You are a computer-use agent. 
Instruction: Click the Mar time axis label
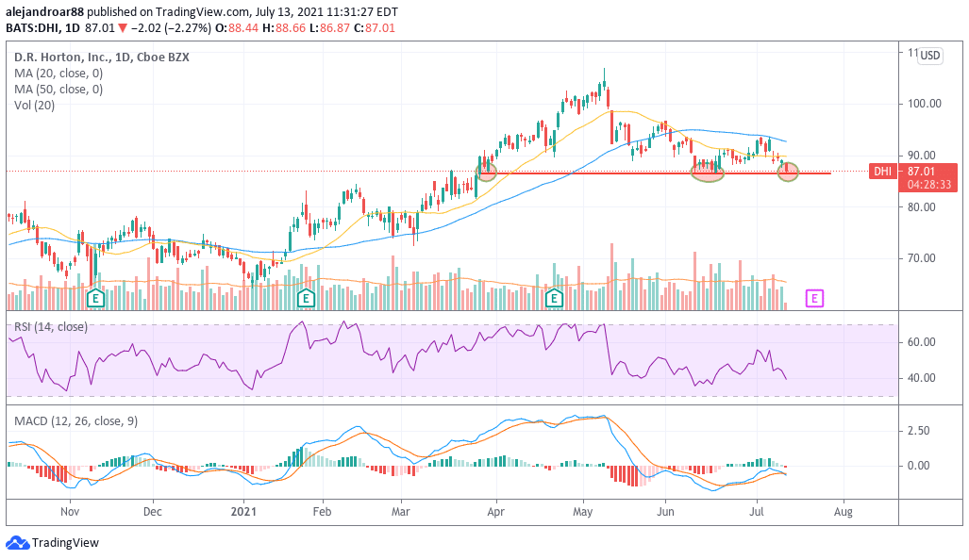[x=400, y=512]
